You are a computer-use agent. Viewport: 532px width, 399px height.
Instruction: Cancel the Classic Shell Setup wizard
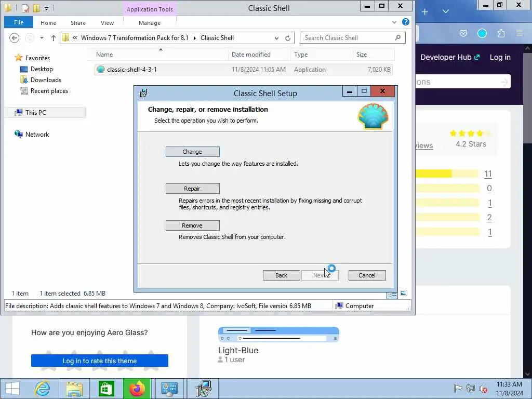pos(367,275)
